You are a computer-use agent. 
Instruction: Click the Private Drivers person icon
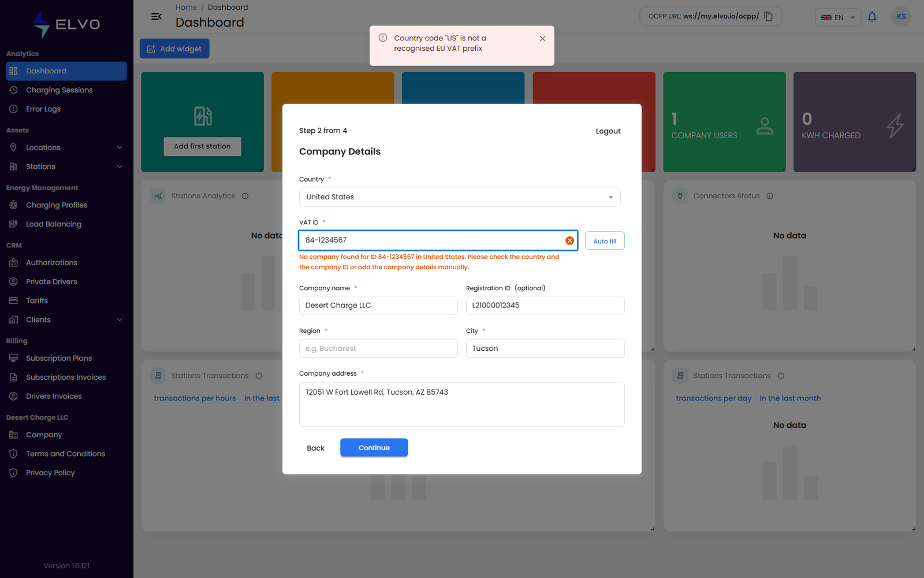click(x=13, y=281)
